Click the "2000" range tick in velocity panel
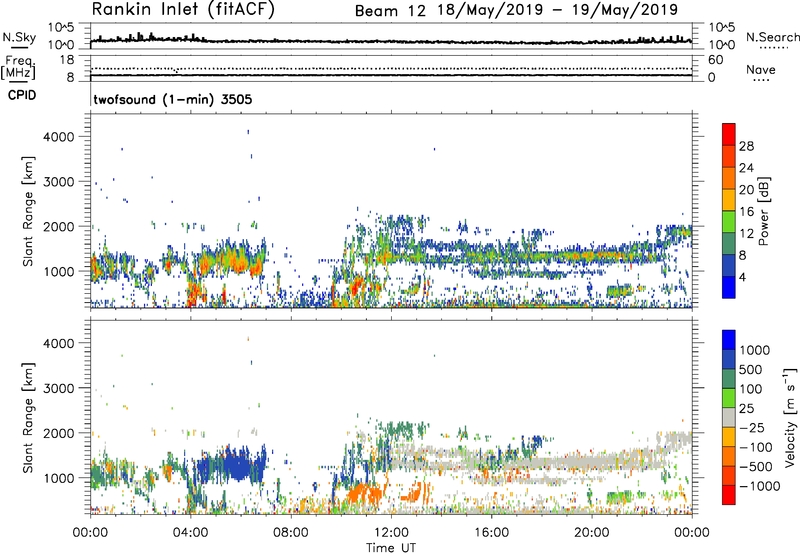 point(58,433)
